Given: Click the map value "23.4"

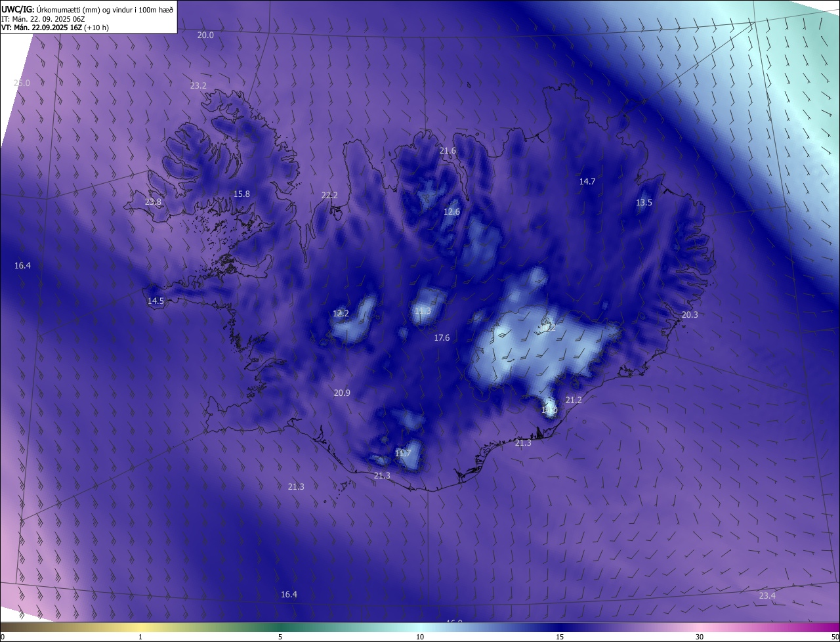Looking at the screenshot, I should (767, 595).
